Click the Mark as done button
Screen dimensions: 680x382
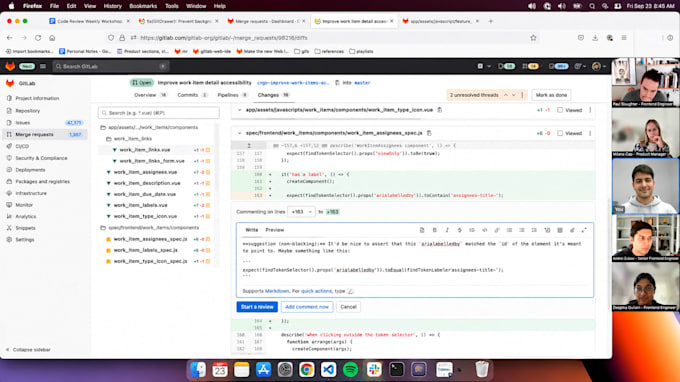pos(551,95)
